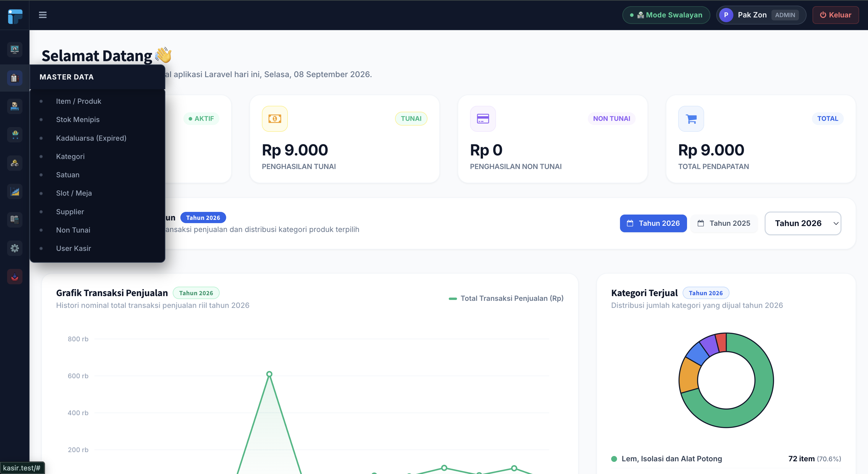Click the calendar icon on Tahun 2025 button
This screenshot has height=474, width=868.
[x=701, y=223]
